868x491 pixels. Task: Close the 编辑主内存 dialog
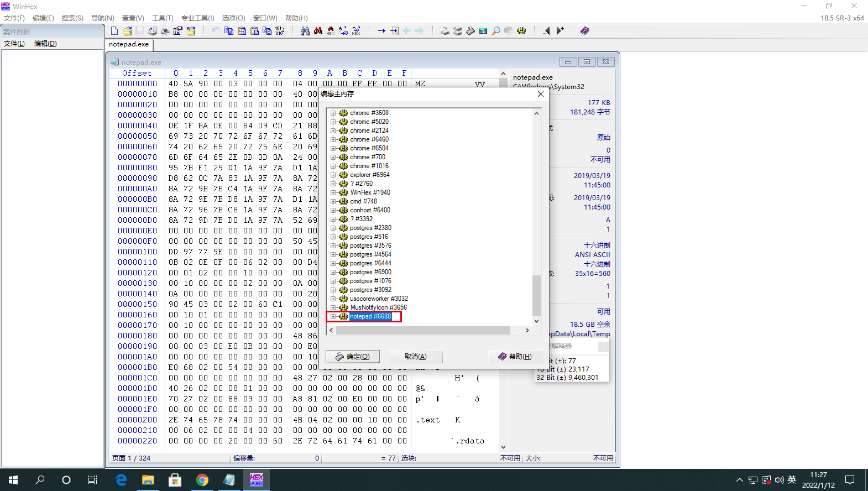click(x=541, y=94)
